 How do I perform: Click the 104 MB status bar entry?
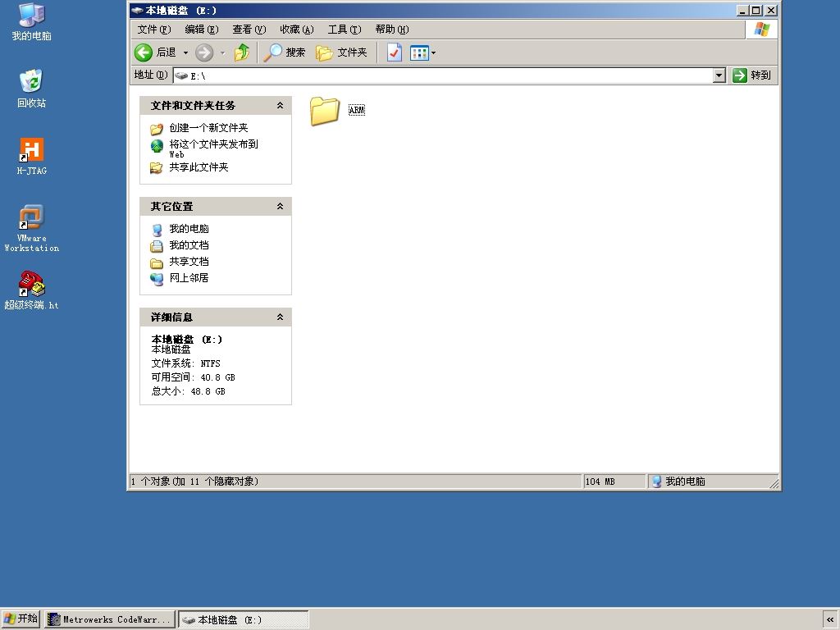pyautogui.click(x=600, y=482)
